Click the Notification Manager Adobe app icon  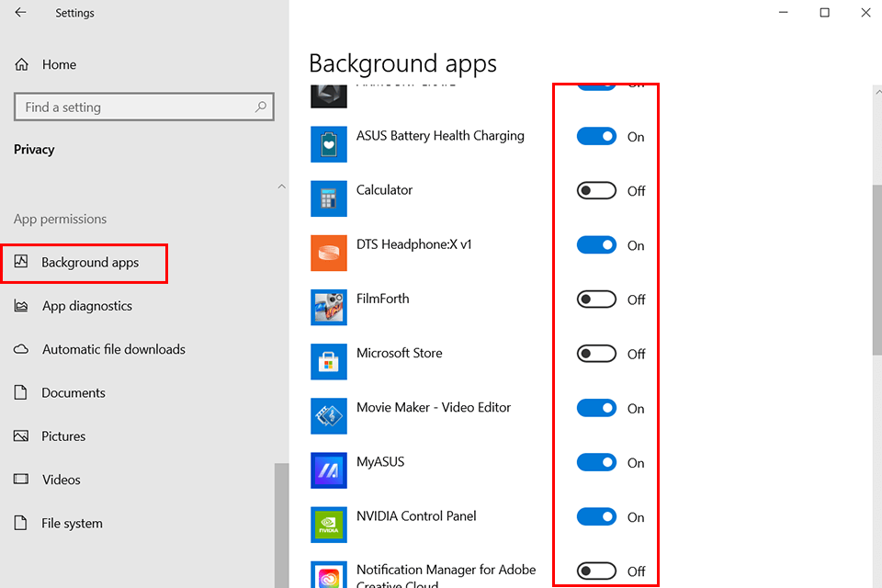[x=329, y=574]
